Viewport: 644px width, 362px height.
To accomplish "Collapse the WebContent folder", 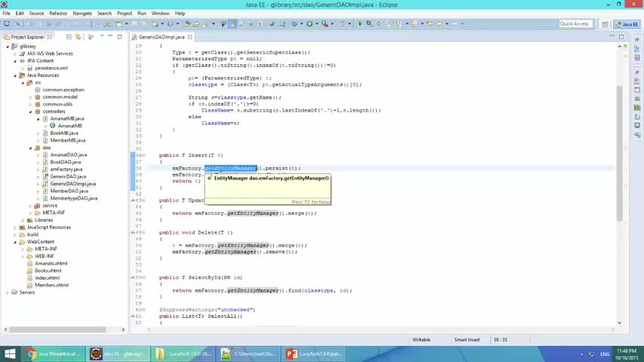I will [x=15, y=242].
